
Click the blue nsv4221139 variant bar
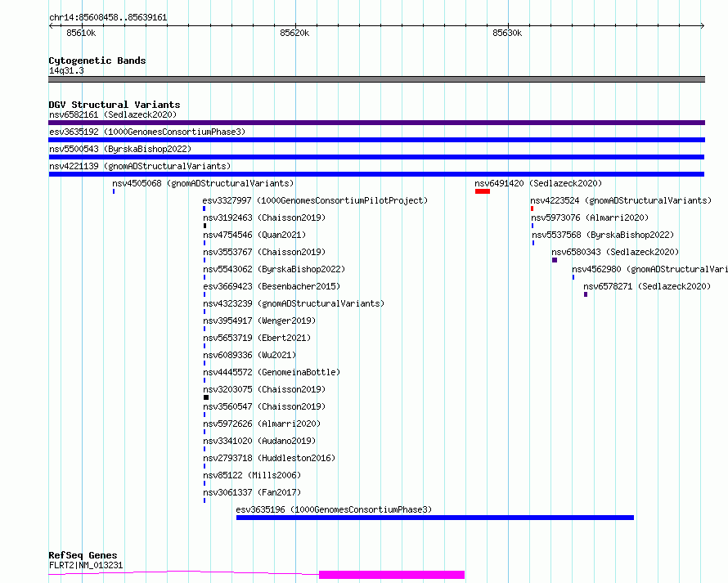coord(376,174)
